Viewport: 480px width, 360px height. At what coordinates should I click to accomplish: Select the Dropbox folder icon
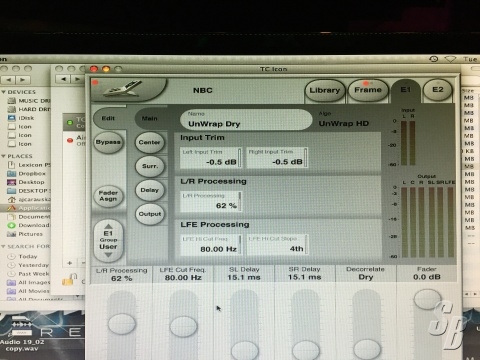click(12, 174)
